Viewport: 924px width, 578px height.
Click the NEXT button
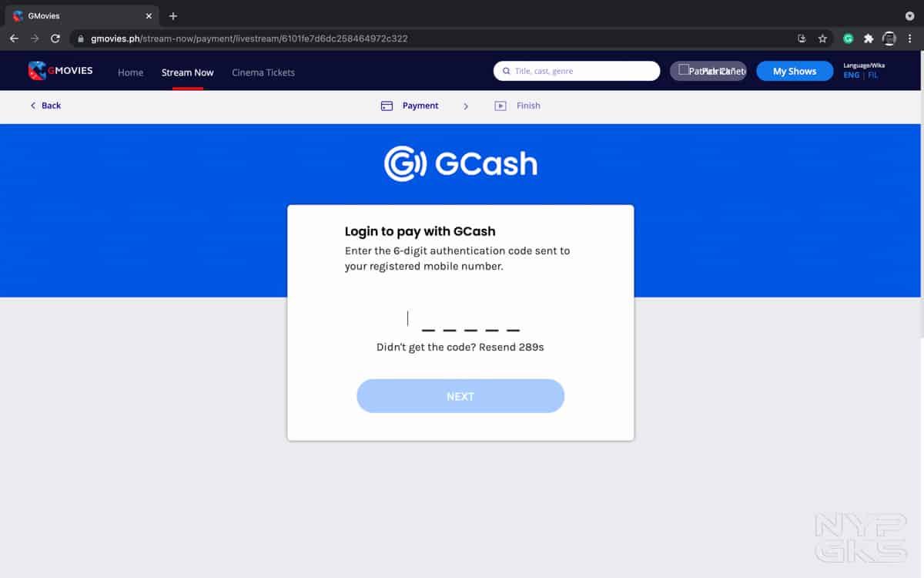(460, 396)
